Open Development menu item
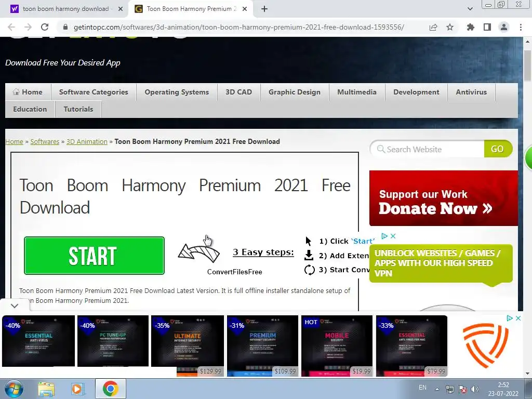 (x=416, y=92)
